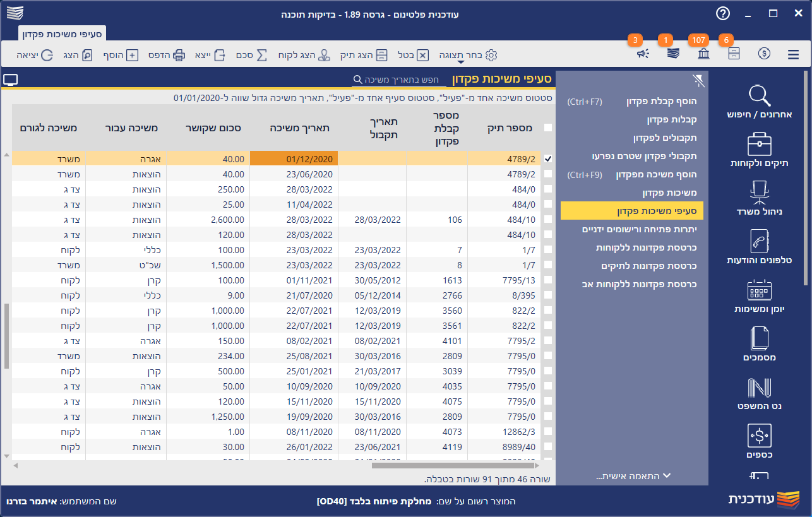The image size is (812, 517).
Task: Select קבלות פקדון menu item
Action: pyautogui.click(x=632, y=120)
